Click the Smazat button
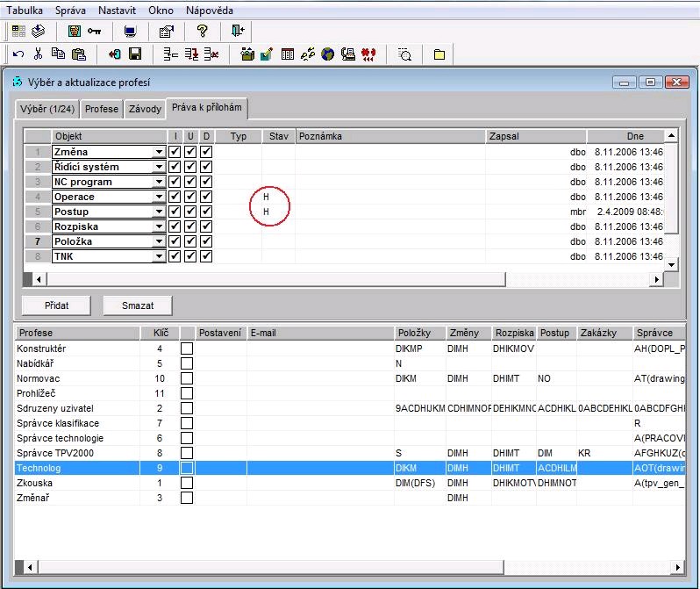Viewport: 700px width, 589px height. tap(138, 305)
